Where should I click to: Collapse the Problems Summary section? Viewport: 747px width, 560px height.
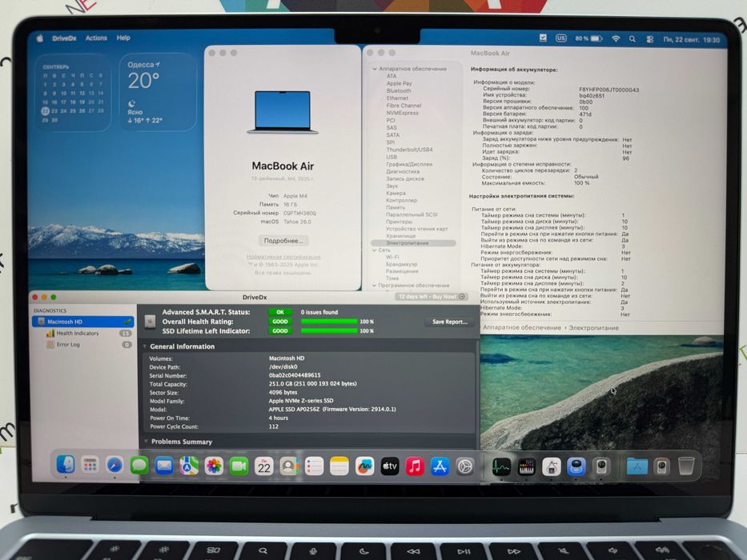coord(146,442)
